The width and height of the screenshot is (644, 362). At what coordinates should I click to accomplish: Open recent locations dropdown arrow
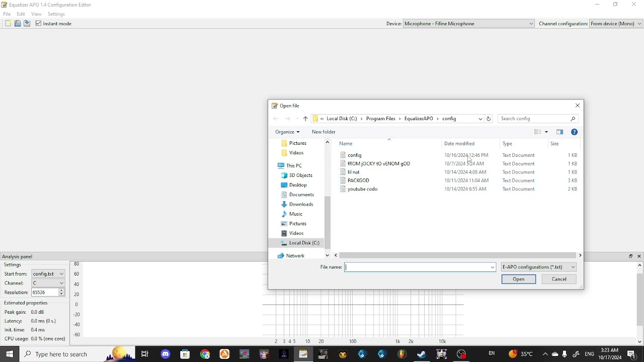click(297, 120)
